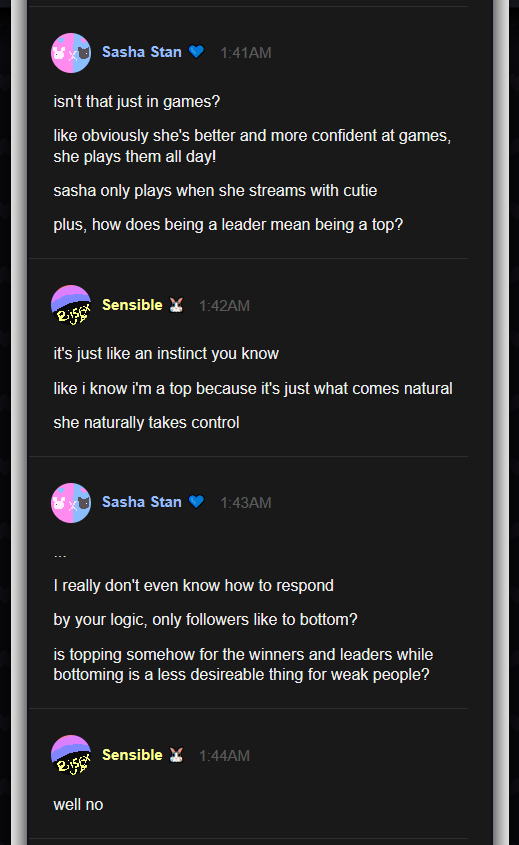The image size is (519, 845).
Task: Open Sasha Stan username at 1:43AM
Action: pyautogui.click(x=142, y=502)
